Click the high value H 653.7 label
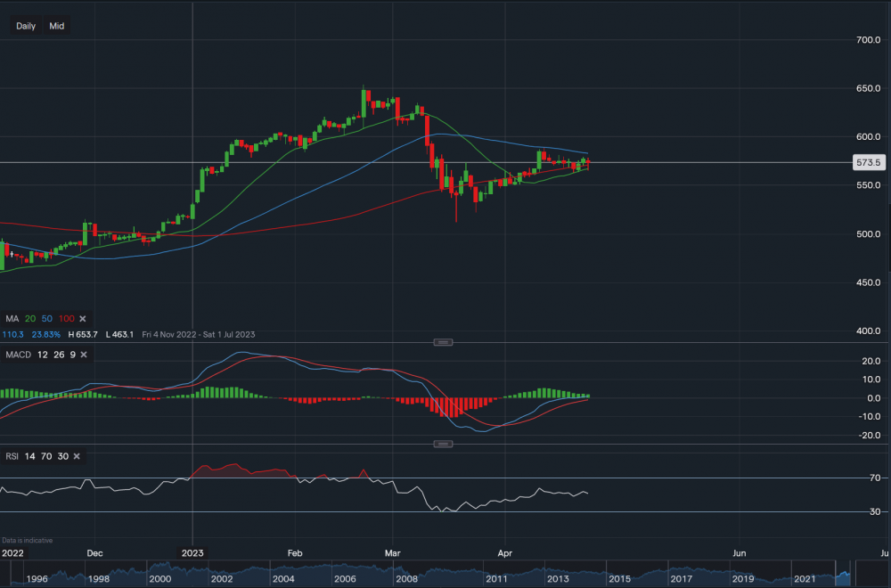 coord(83,334)
